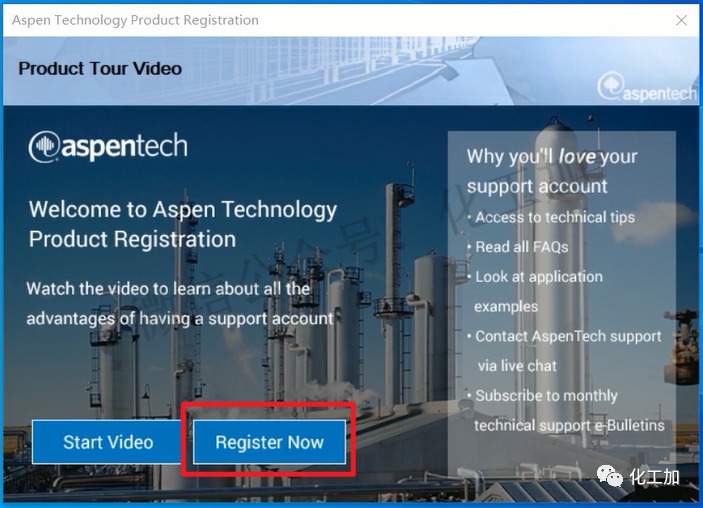Click the 'Why you'll love your' heading

point(552,156)
